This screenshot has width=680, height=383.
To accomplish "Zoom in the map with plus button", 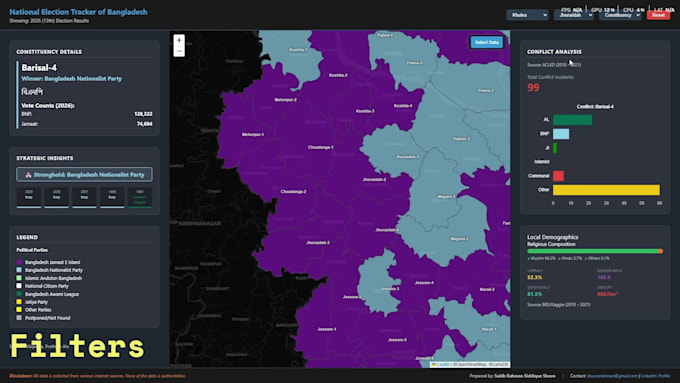I will [x=179, y=40].
